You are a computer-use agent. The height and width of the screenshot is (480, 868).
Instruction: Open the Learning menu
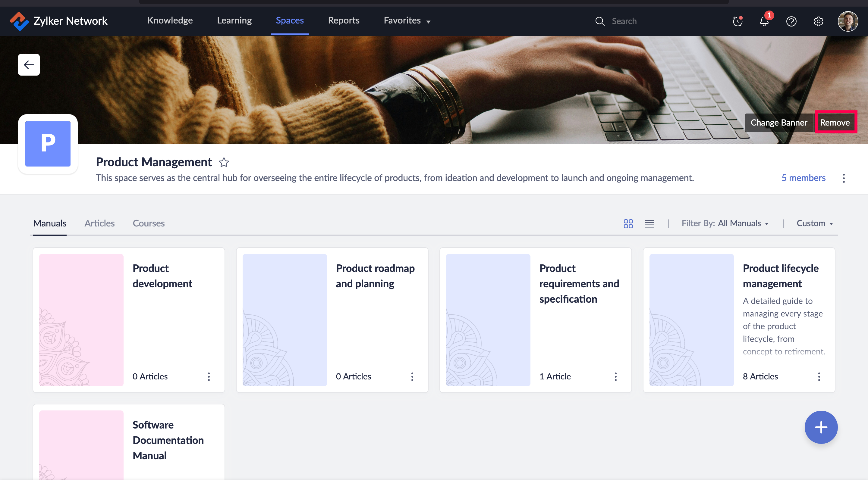(234, 20)
